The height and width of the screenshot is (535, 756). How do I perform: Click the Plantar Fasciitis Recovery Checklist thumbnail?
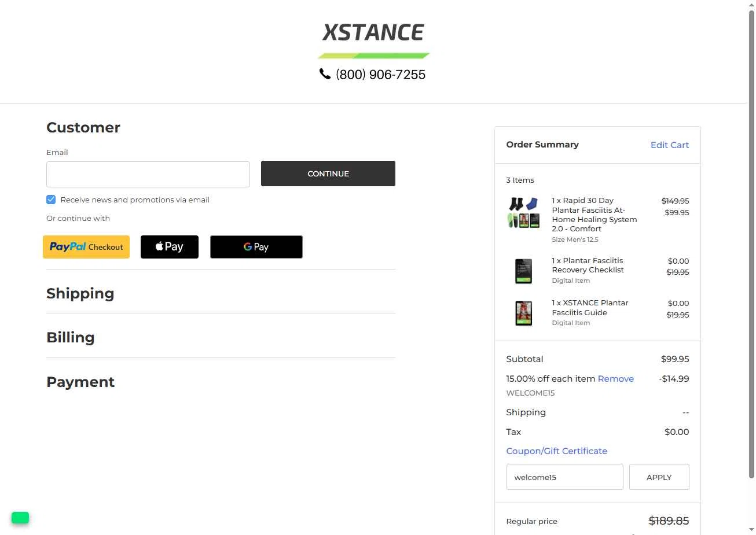pos(524,271)
